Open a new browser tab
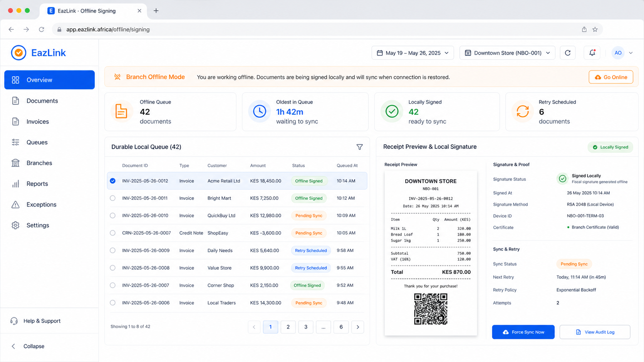The image size is (644, 362). coord(156,11)
